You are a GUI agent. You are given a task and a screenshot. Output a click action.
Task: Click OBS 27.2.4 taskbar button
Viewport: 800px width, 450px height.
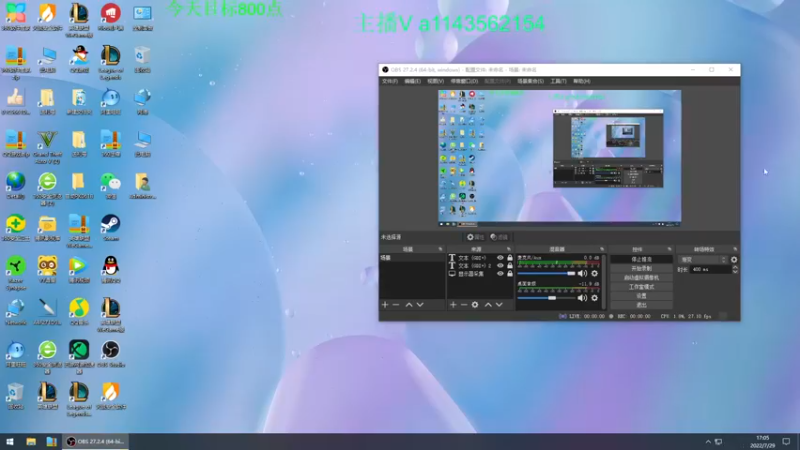96,441
